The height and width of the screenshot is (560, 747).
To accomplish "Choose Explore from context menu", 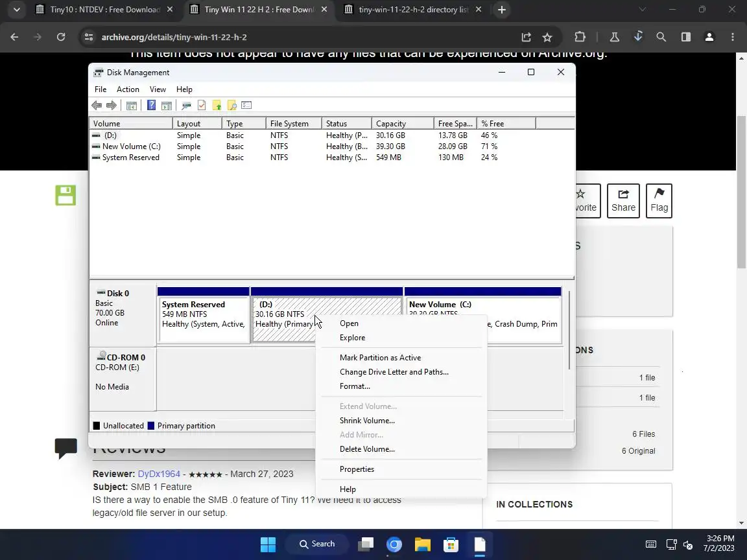I will pos(401,338).
